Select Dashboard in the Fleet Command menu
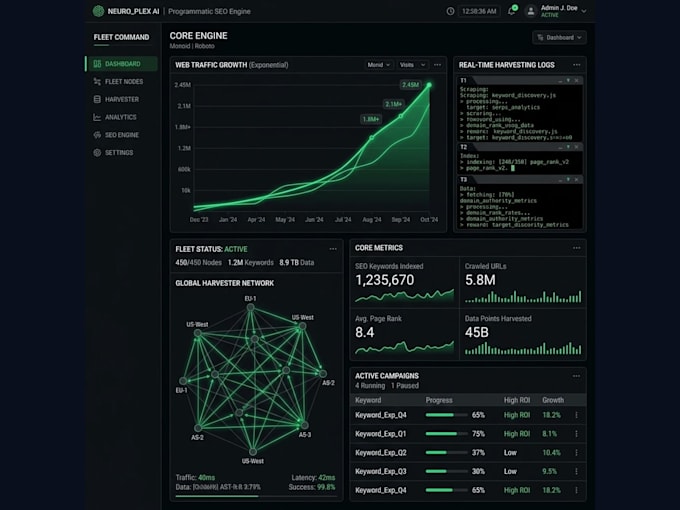This screenshot has width=680, height=510. [x=121, y=64]
